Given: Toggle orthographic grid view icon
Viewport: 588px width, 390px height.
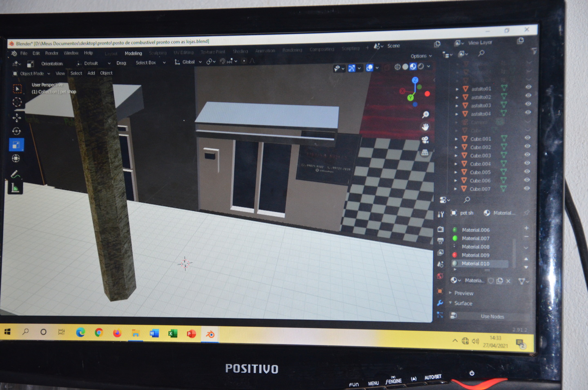Looking at the screenshot, I should pyautogui.click(x=425, y=152).
